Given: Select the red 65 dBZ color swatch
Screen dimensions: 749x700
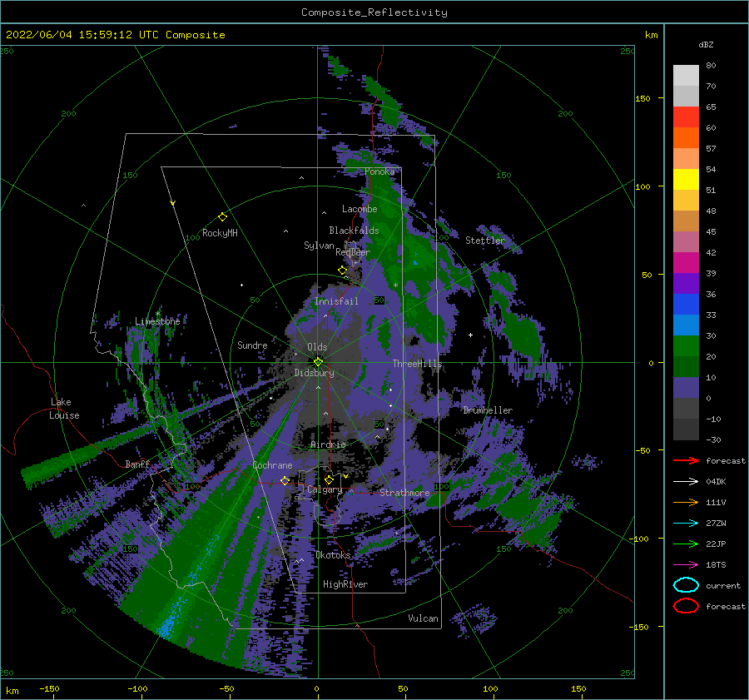Looking at the screenshot, I should (686, 117).
